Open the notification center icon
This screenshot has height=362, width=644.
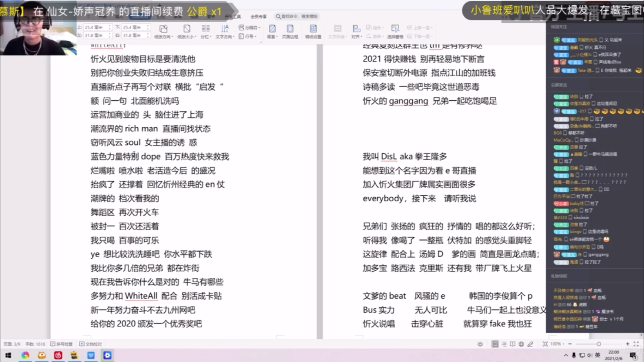pyautogui.click(x=633, y=355)
